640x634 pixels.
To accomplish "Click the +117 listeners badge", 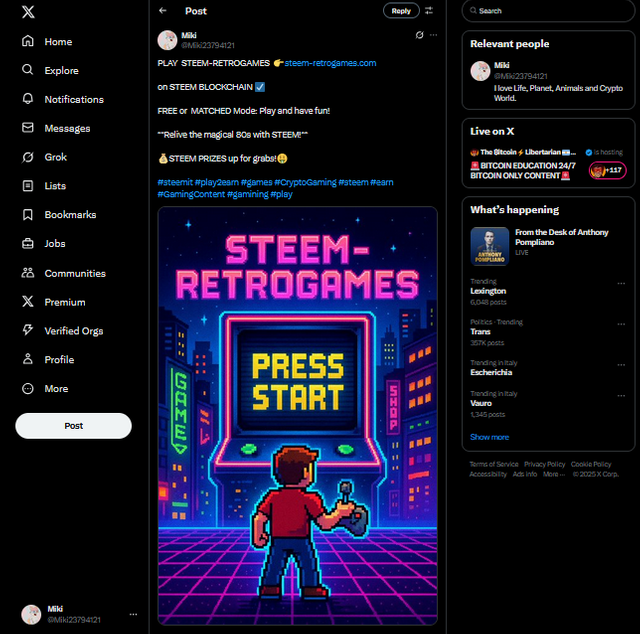I will click(607, 170).
